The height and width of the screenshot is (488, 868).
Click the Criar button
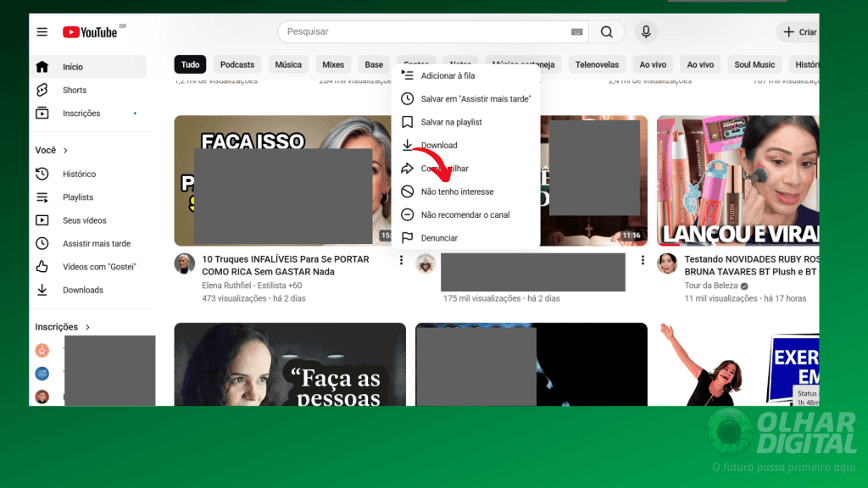pos(800,32)
